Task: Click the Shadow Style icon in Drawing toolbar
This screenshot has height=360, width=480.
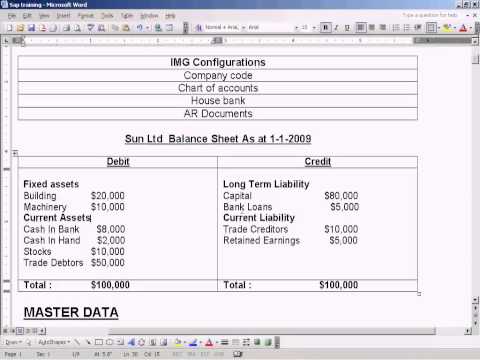Action: click(257, 342)
